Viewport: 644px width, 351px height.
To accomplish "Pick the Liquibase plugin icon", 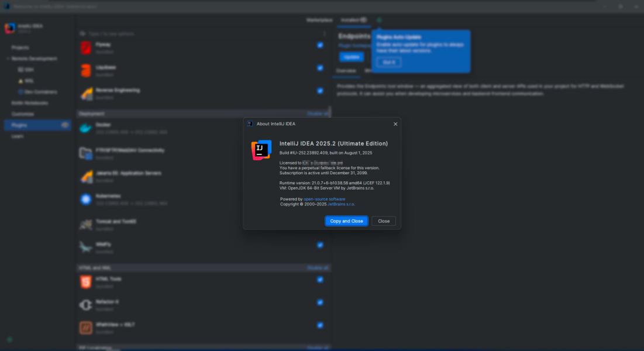I will [x=85, y=71].
